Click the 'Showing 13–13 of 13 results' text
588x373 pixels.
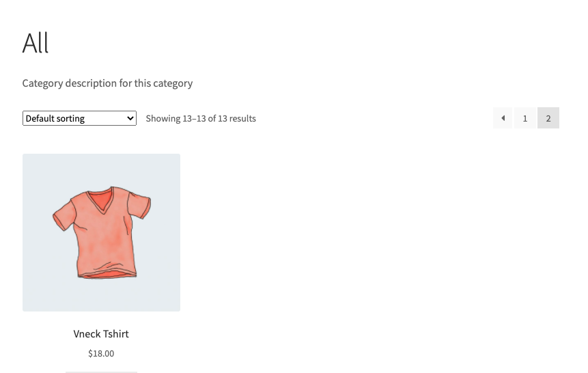coord(201,119)
